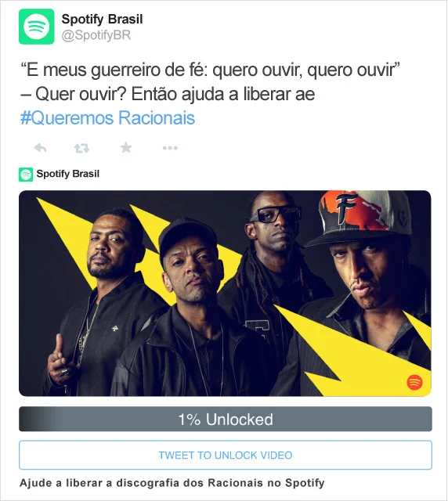Click the red Spotify logo on the photo
This screenshot has height=501, width=448.
pos(414,382)
